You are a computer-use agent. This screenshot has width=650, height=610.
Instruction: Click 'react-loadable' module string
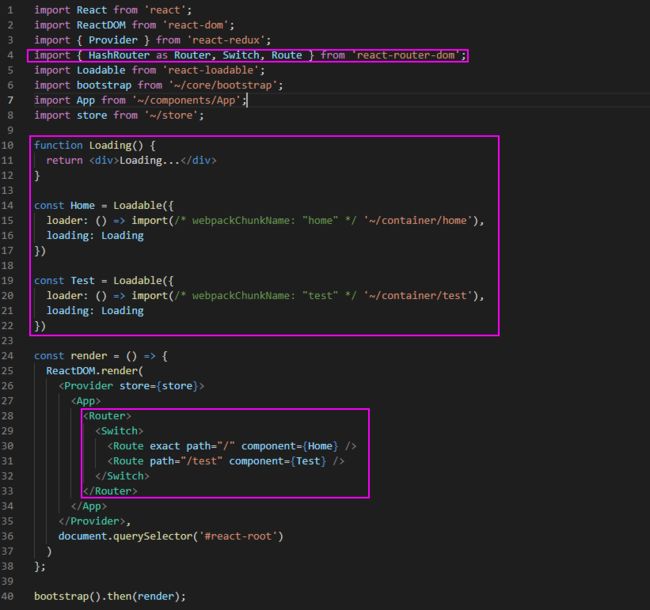[x=211, y=70]
